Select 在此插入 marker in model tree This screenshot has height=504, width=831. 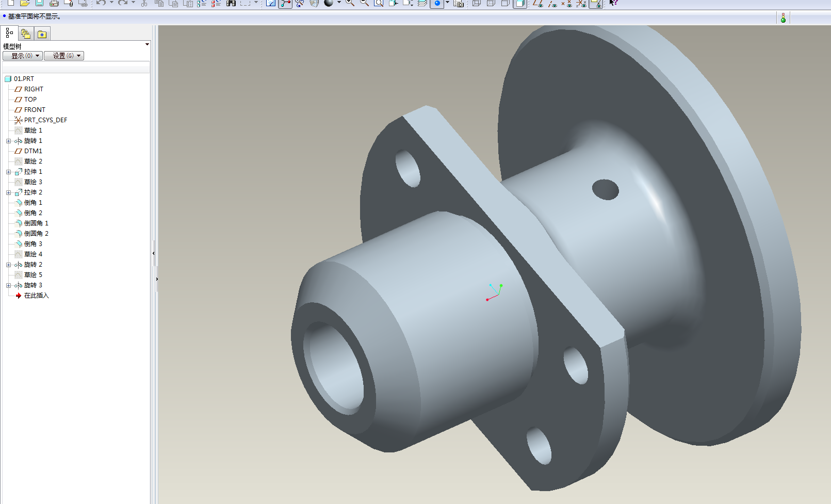[36, 296]
